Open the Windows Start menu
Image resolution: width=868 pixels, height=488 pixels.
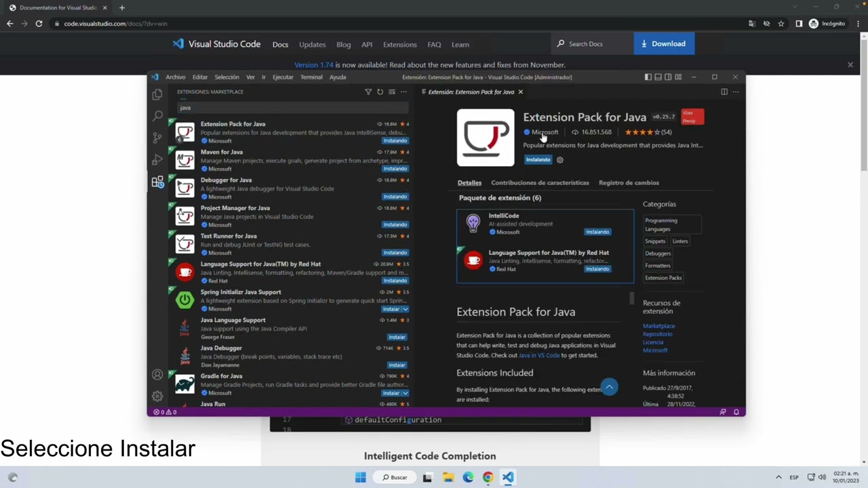point(361,477)
